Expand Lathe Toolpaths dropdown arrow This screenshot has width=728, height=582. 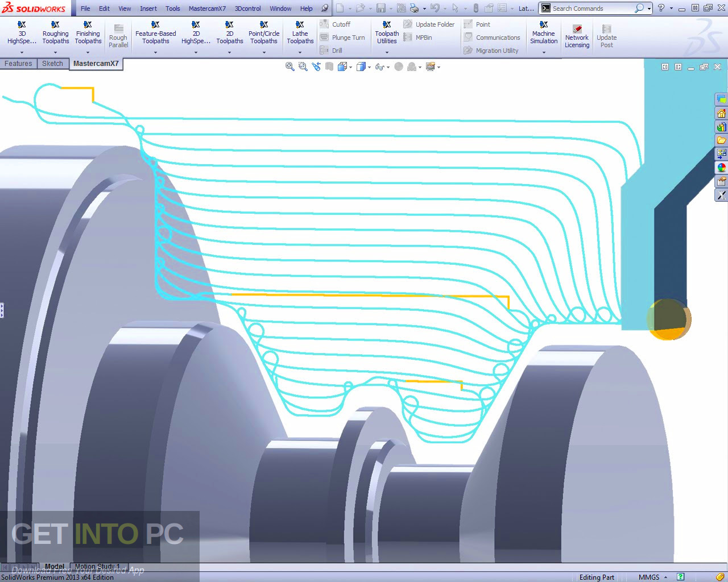(x=300, y=53)
